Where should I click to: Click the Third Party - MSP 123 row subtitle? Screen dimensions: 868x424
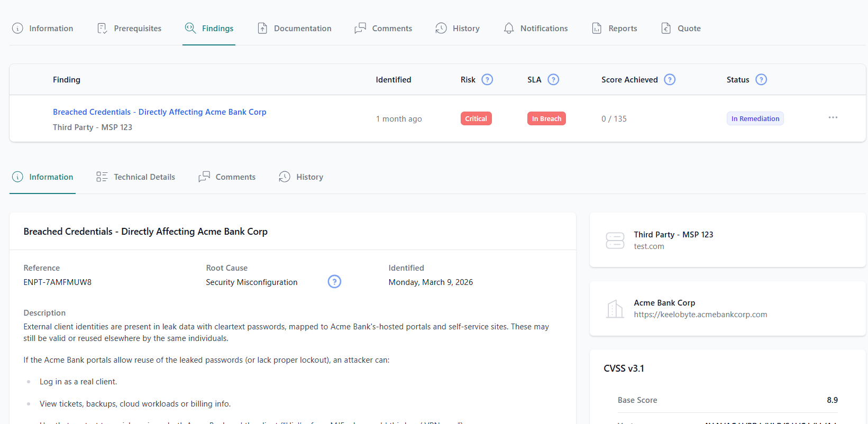pos(93,127)
